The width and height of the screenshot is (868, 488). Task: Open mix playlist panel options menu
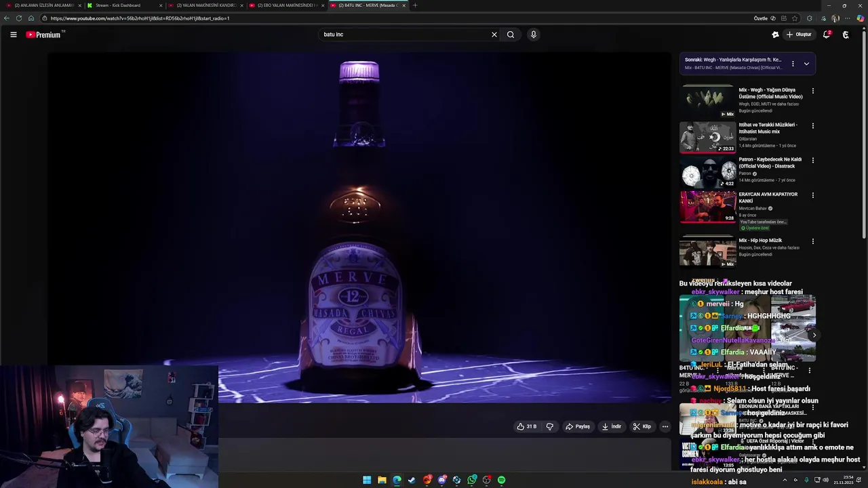(x=793, y=64)
